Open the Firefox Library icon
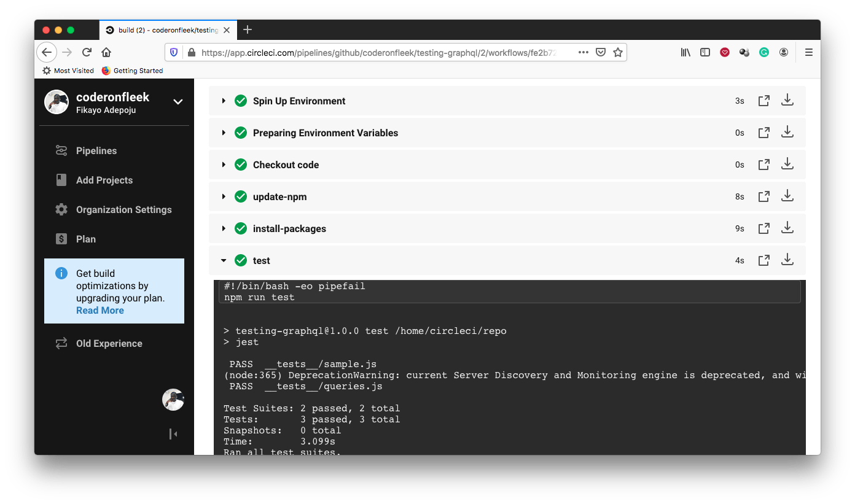 [685, 52]
